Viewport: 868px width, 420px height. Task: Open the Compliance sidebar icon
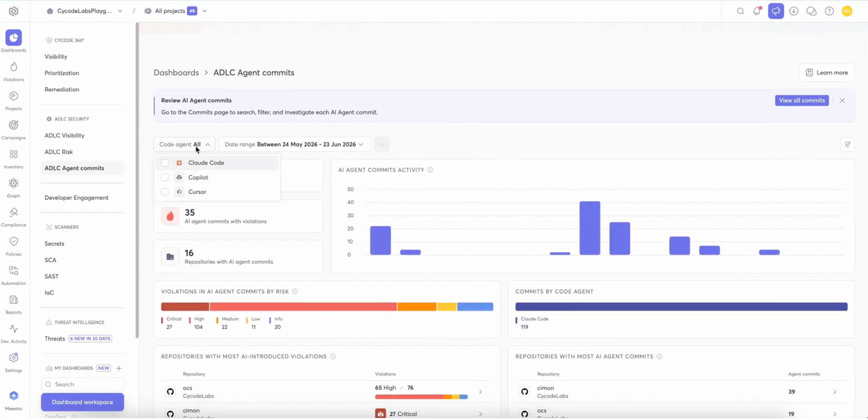coord(14,212)
